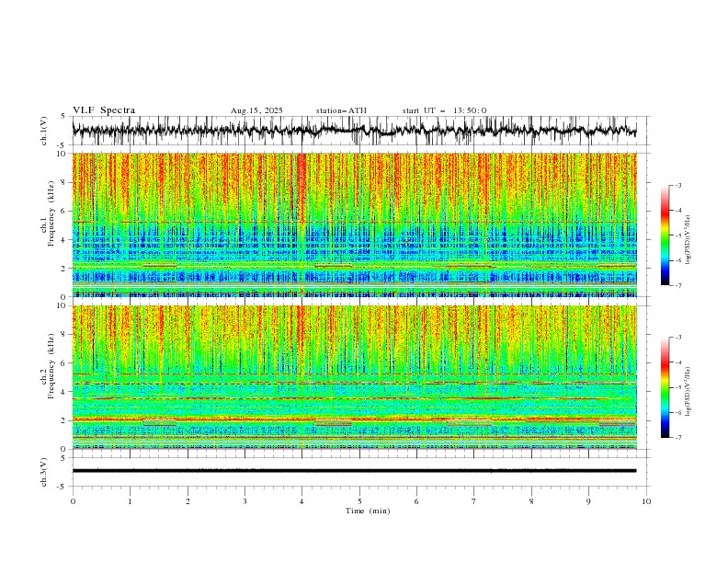This screenshot has height=563, width=728.
Task: Click the ch.3 flat waveform trace
Action: pyautogui.click(x=354, y=471)
